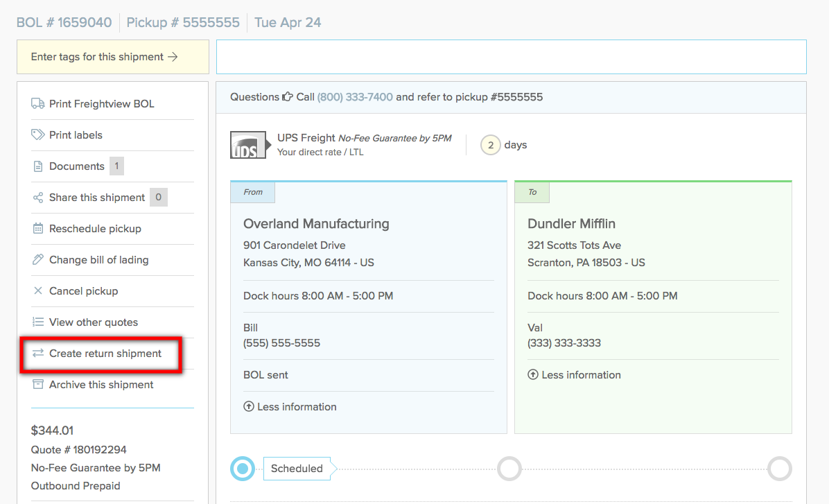
Task: Click the Enter tags for this shipment button
Action: 112,57
